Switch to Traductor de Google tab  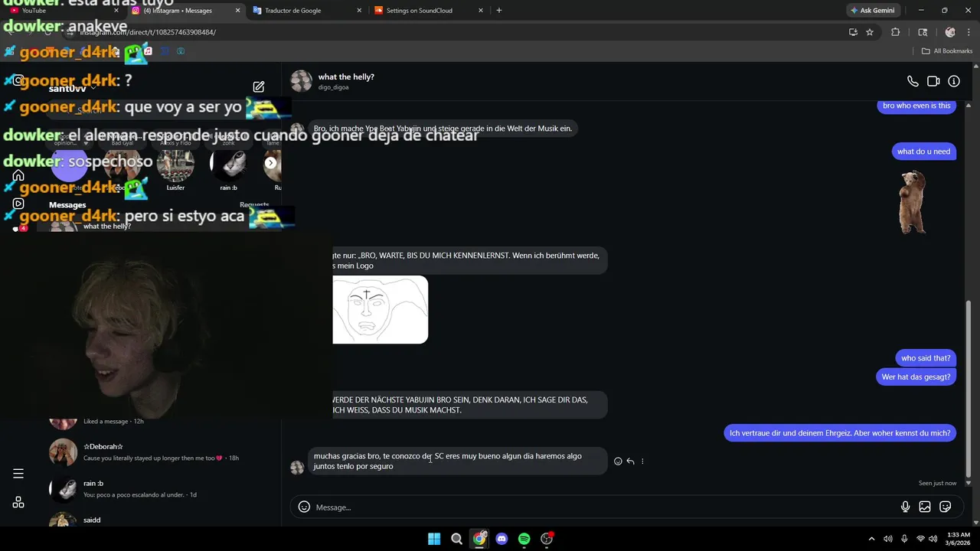pos(307,11)
